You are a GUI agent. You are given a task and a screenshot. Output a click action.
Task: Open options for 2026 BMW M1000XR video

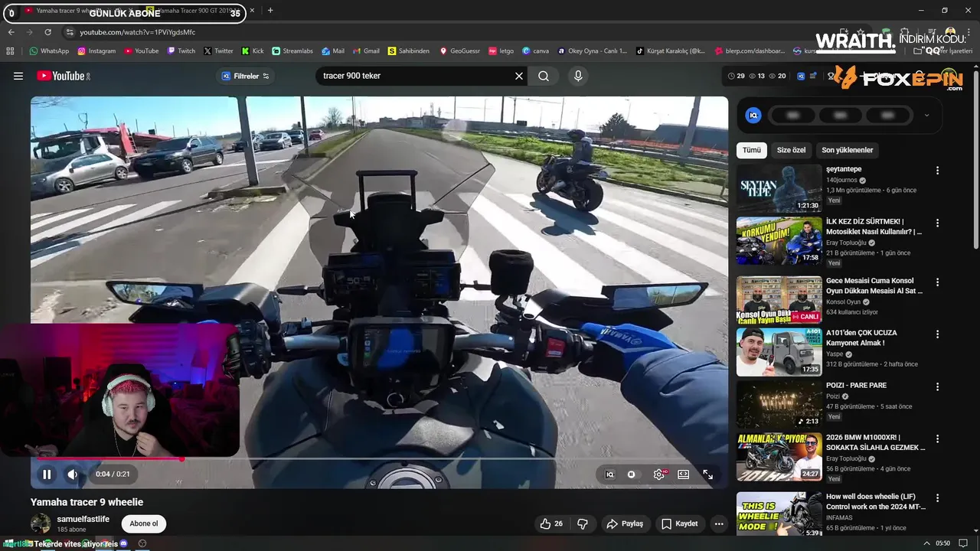click(937, 439)
